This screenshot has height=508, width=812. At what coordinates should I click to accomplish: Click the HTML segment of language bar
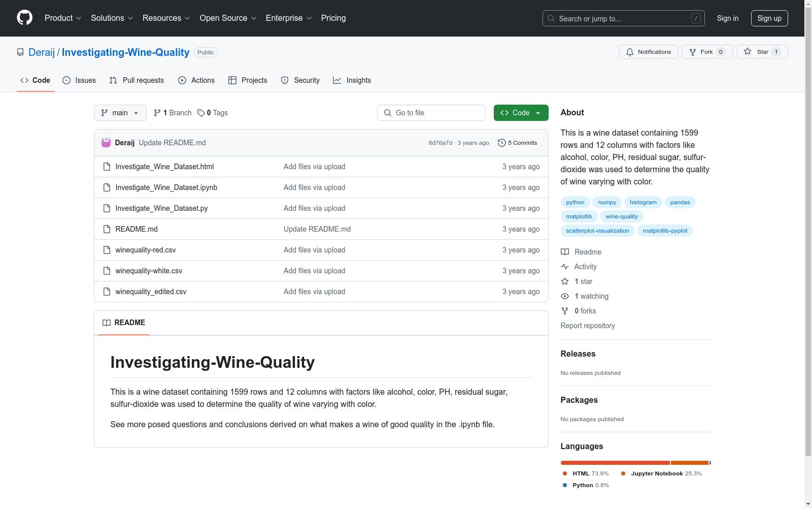(615, 463)
